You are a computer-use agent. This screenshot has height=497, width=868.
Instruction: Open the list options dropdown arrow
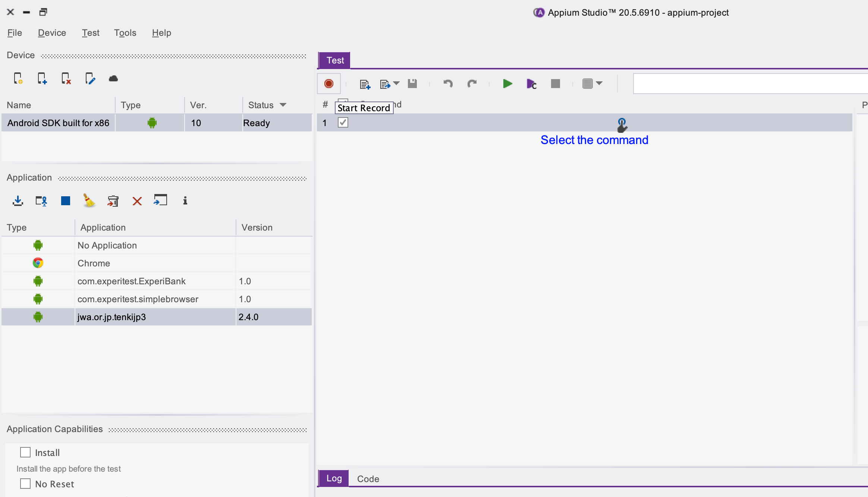pyautogui.click(x=599, y=83)
